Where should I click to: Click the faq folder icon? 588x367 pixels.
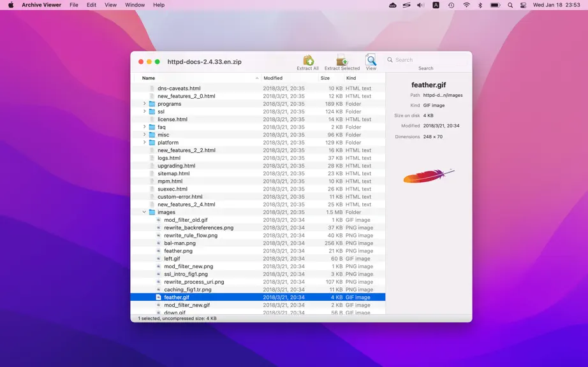tap(152, 127)
